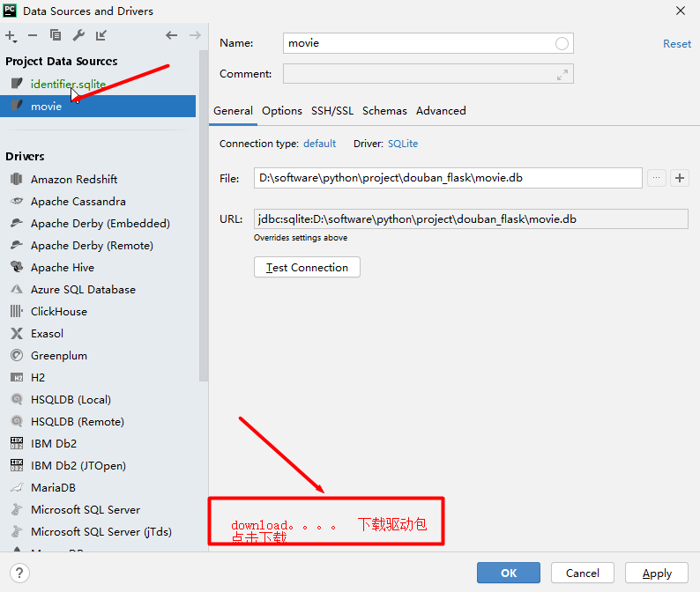Open driver settings wrench icon
This screenshot has height=592, width=700.
[x=78, y=35]
